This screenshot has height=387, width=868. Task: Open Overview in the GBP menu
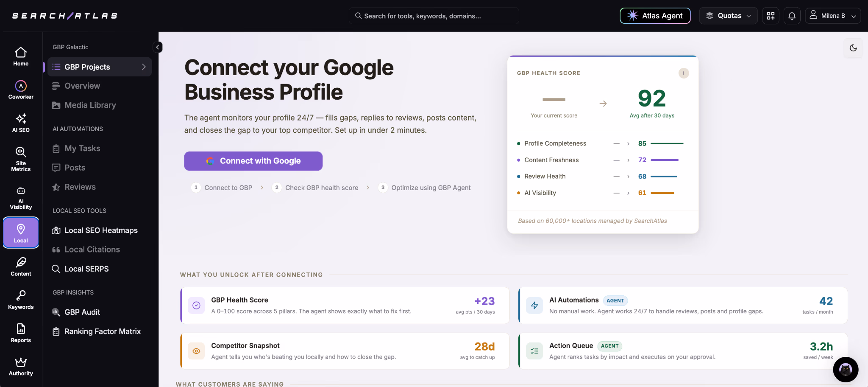(x=100, y=86)
